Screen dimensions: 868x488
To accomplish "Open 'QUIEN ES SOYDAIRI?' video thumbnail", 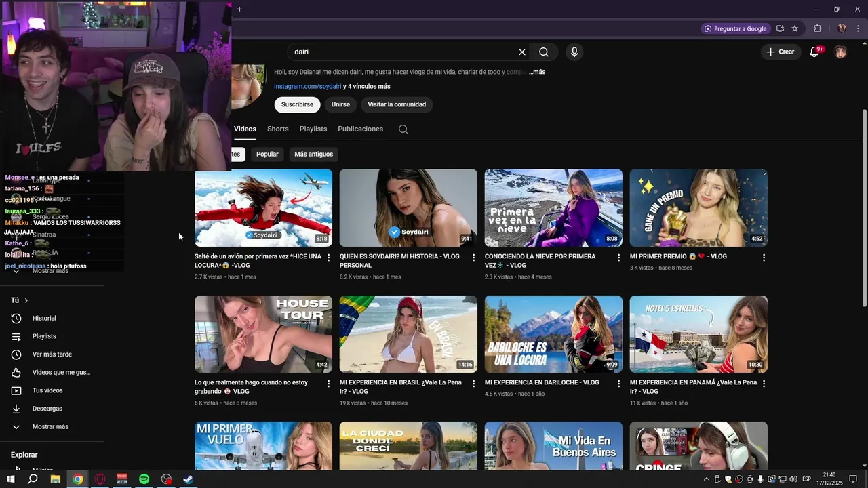I will [408, 207].
